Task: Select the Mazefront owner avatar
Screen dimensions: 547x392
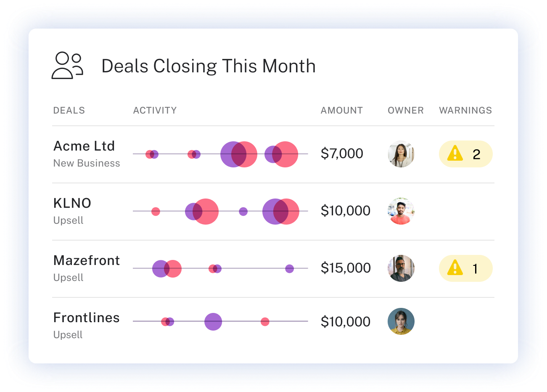Action: tap(401, 268)
